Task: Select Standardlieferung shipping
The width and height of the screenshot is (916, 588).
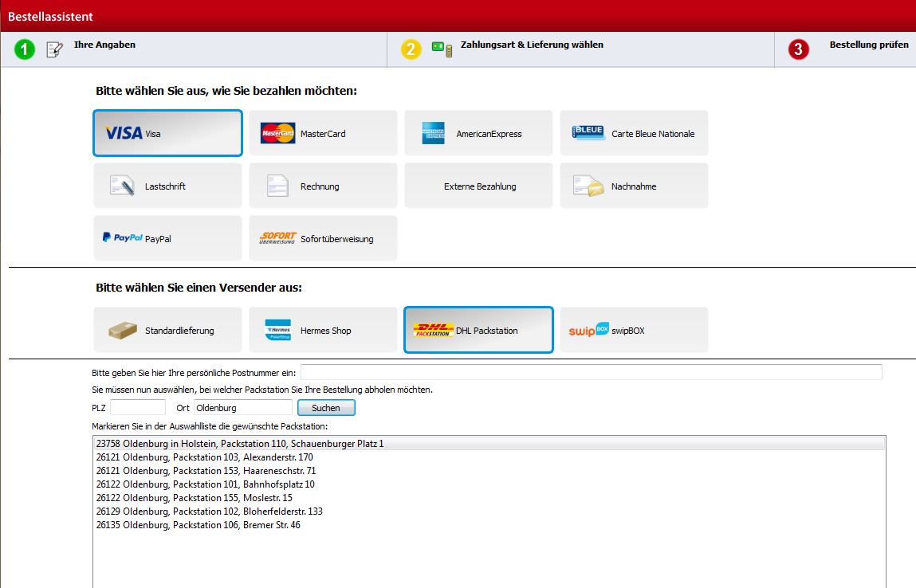Action: tap(167, 330)
